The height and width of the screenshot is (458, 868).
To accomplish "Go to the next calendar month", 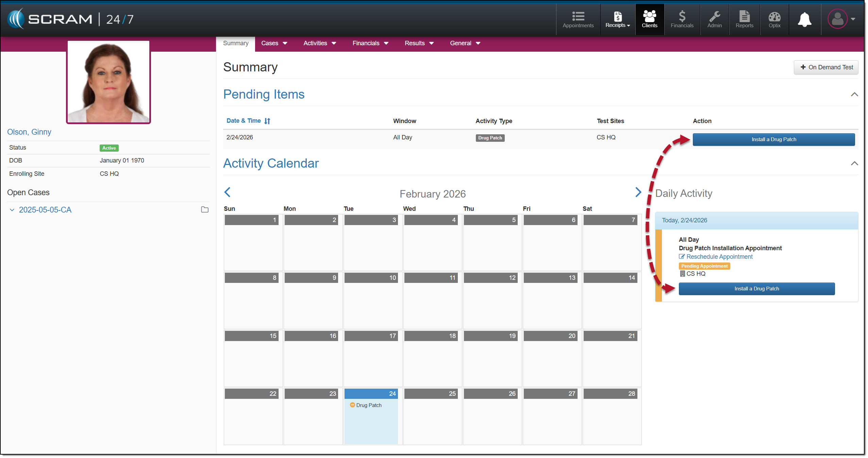I will coord(638,192).
